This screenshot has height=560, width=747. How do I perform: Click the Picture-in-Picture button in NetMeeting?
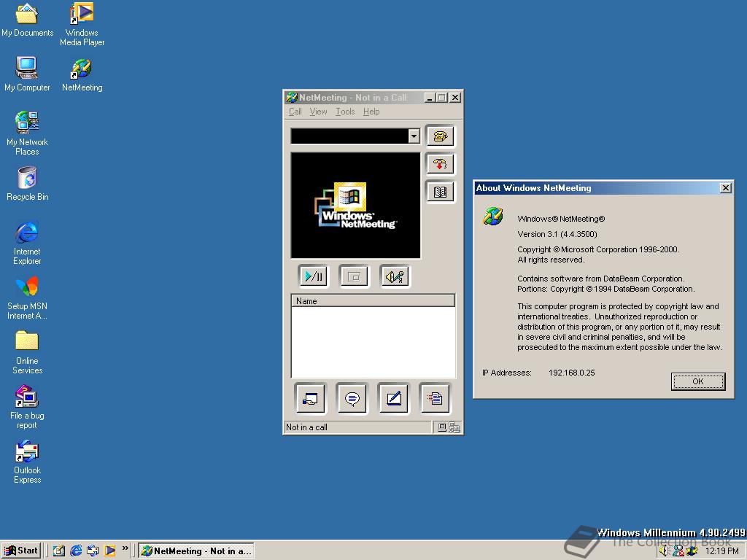pos(354,276)
